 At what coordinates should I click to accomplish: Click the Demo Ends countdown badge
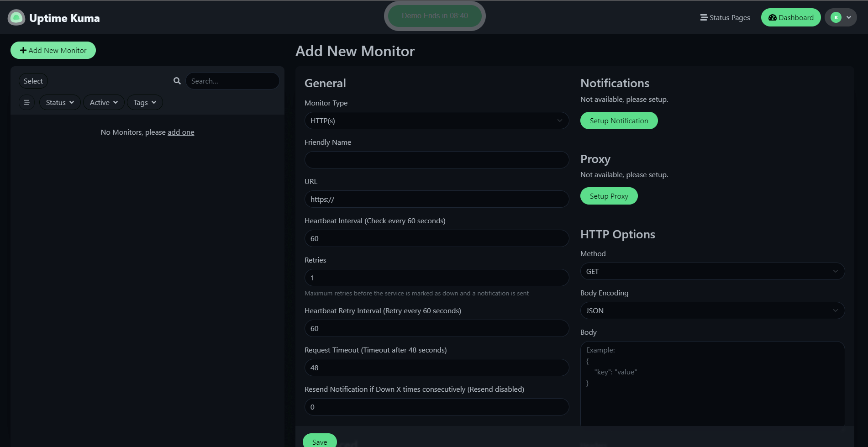(435, 16)
